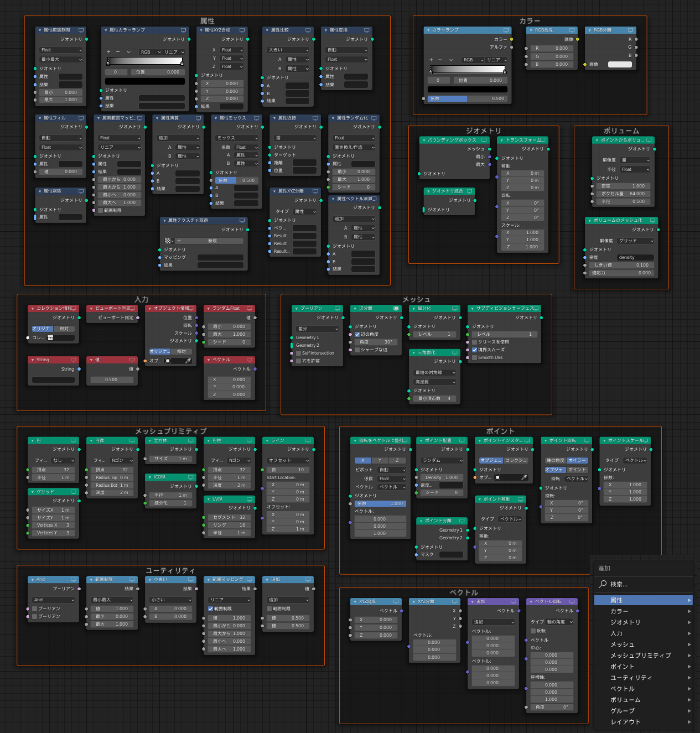This screenshot has width=700, height=733.
Task: Select 軸の角度 button in ポイント回転 node
Action: coord(556,460)
